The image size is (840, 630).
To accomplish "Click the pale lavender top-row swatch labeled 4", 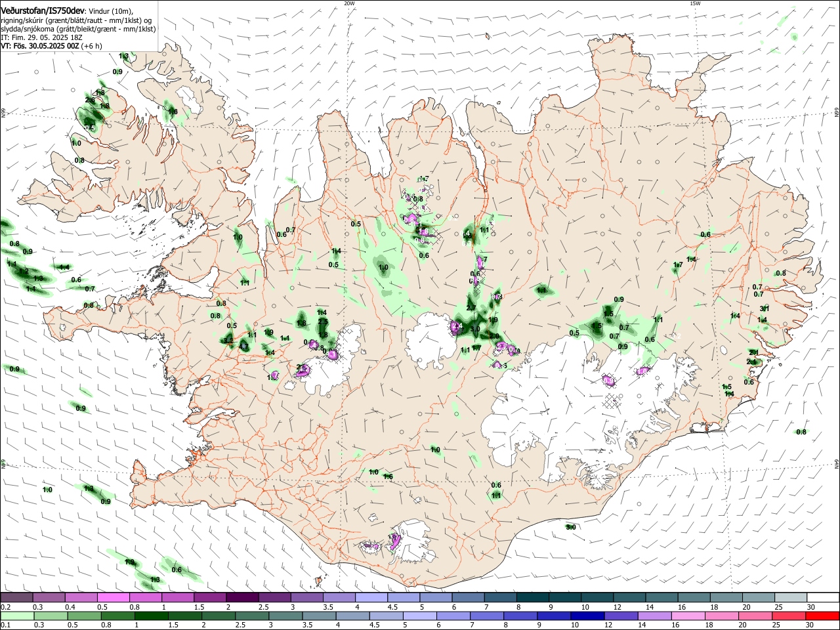I will pos(370,597).
